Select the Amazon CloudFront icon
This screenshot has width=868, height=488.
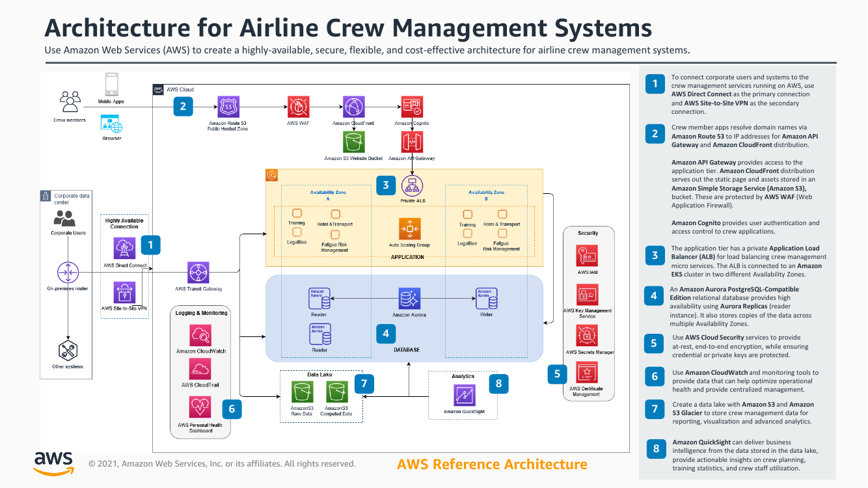point(353,107)
